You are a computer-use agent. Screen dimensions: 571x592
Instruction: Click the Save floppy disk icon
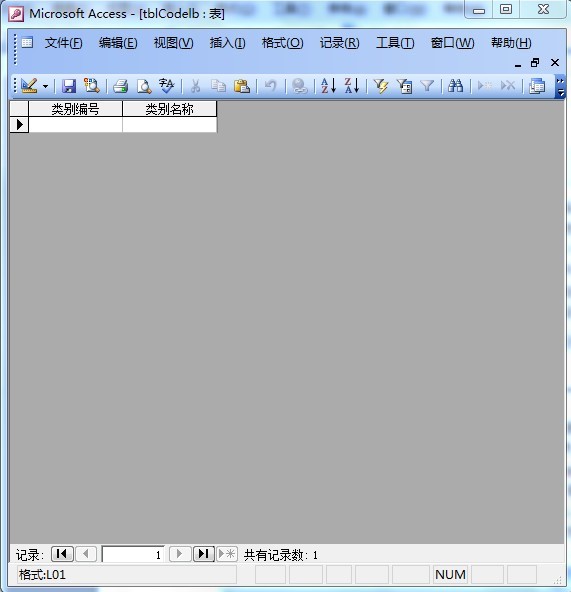click(x=69, y=86)
